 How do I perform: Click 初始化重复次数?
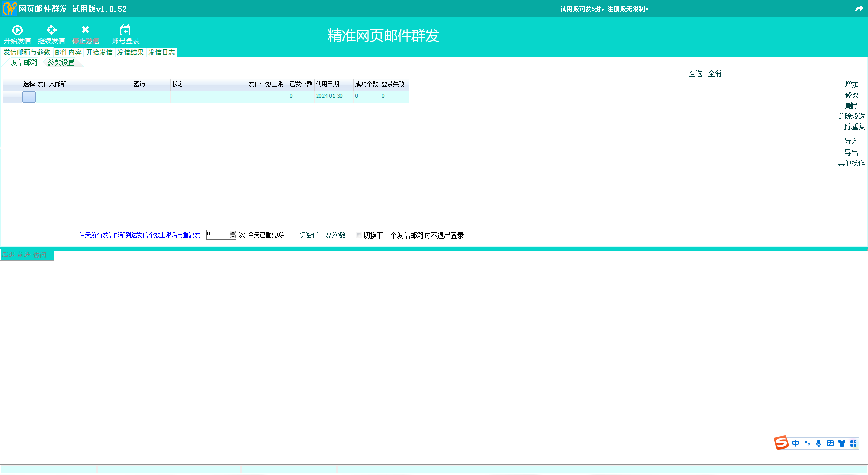[322, 235]
